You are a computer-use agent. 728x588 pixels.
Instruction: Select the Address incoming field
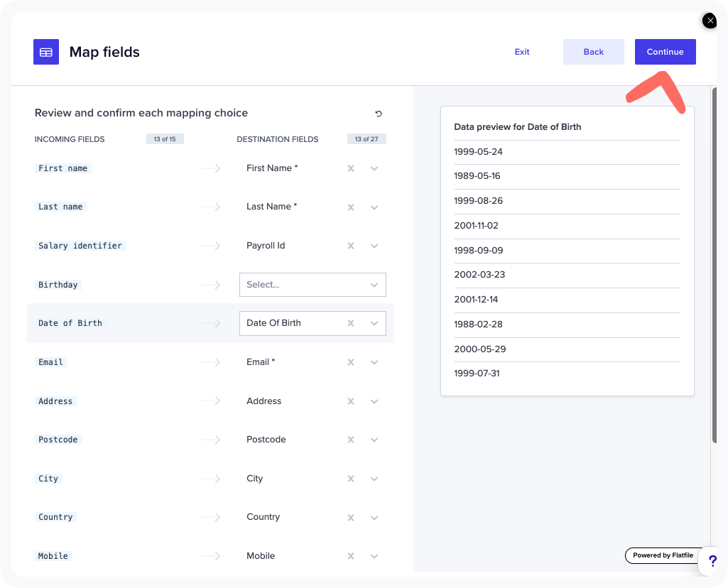55,401
